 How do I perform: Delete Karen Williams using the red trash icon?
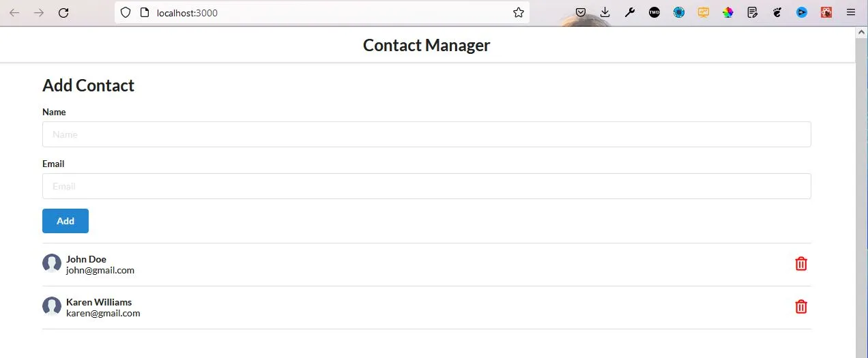[801, 307]
